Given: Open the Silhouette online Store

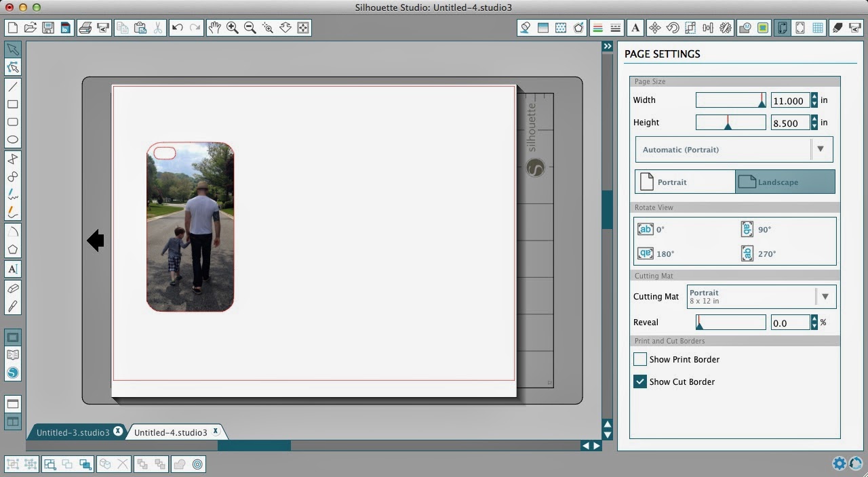Looking at the screenshot, I should 12,372.
